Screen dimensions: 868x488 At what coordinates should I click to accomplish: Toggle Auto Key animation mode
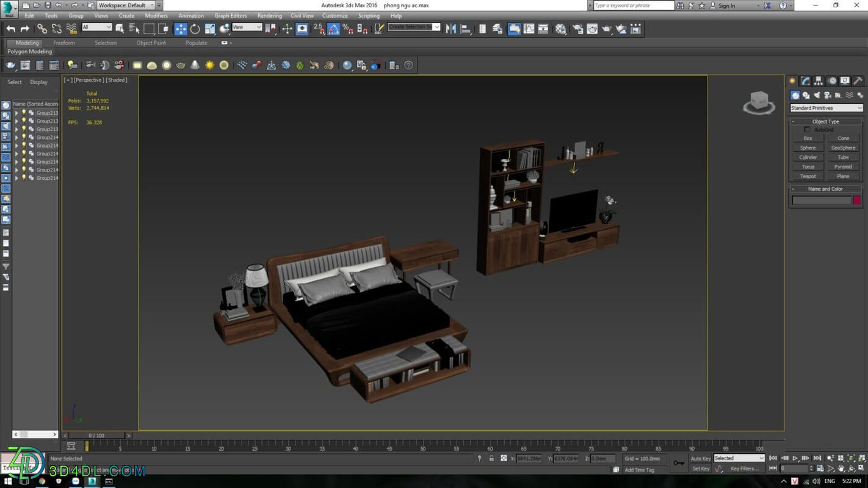click(700, 458)
